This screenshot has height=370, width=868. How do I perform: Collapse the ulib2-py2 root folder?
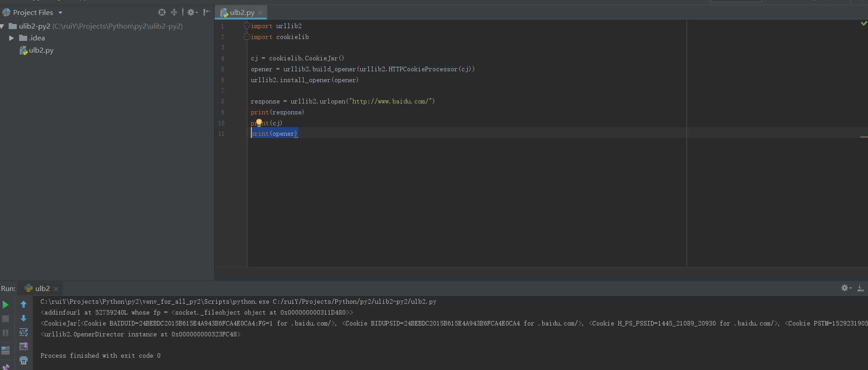(3, 26)
